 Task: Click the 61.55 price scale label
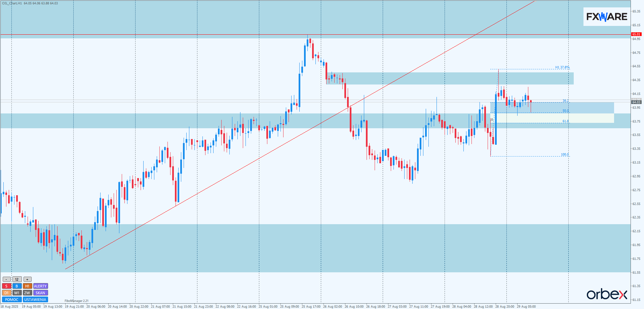(636, 272)
